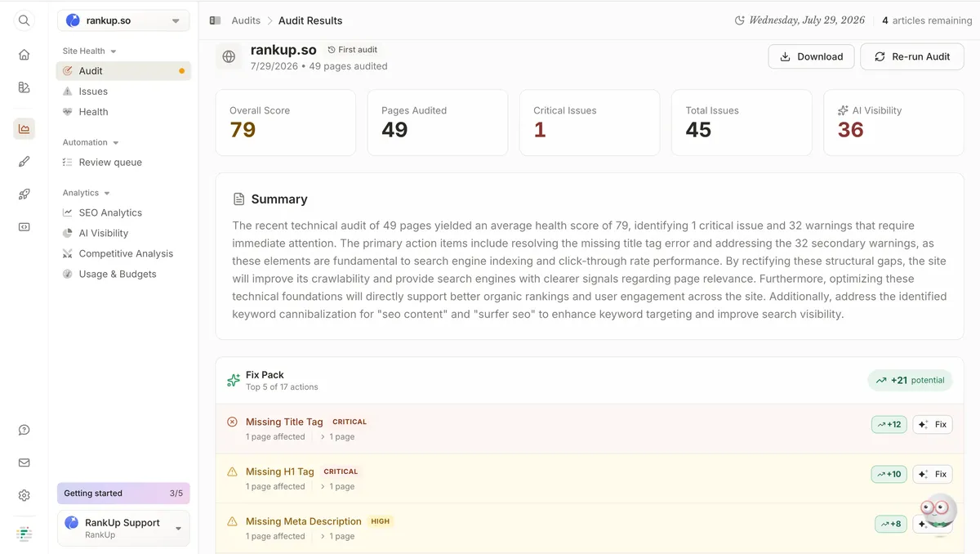Click the RankUp logo at rail bottom
The width and height of the screenshot is (980, 554).
pos(24,534)
